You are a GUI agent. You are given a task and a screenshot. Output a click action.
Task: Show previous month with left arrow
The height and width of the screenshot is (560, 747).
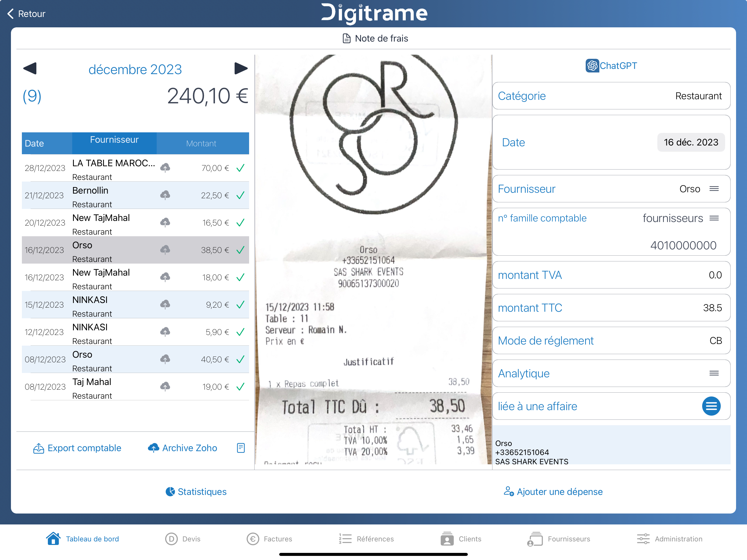click(30, 69)
